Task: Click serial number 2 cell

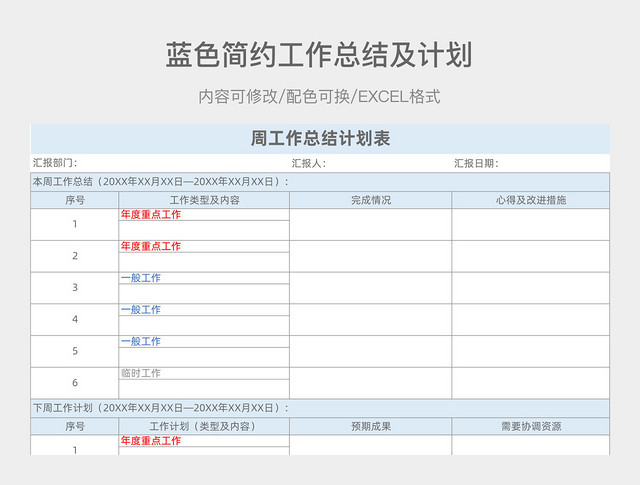Action: pos(75,256)
